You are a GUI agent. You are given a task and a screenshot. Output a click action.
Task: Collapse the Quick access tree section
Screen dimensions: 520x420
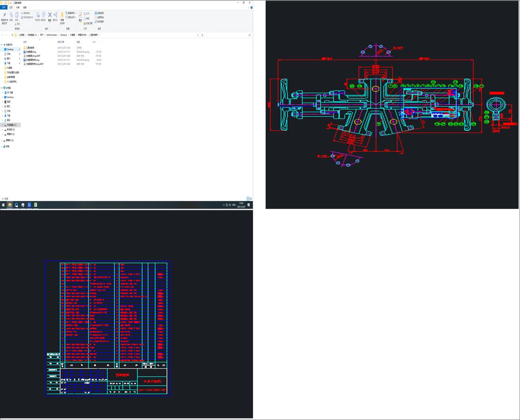[2, 45]
